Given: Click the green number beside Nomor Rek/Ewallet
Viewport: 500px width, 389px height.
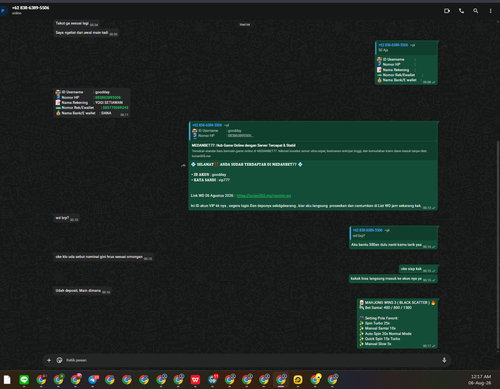Looking at the screenshot, I should click(x=115, y=108).
